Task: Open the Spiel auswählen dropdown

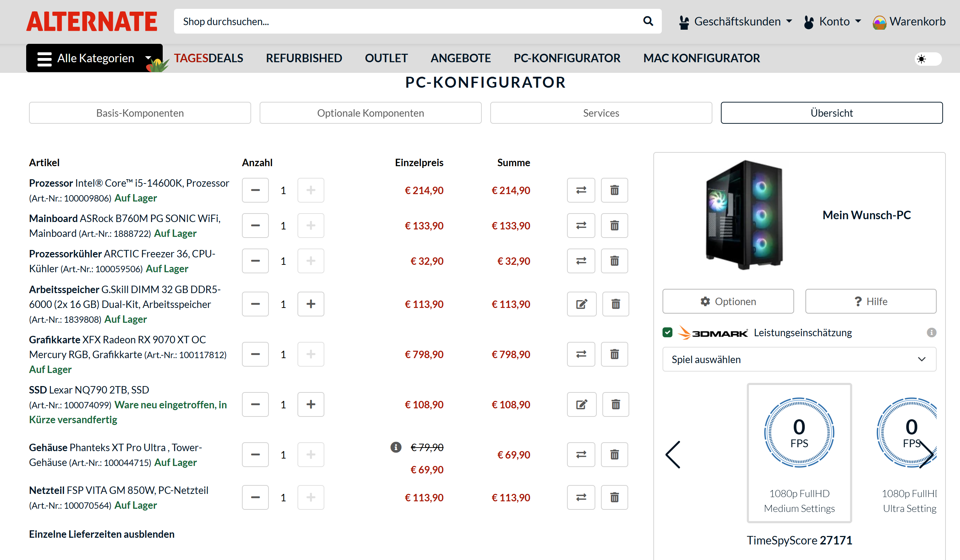Action: click(x=799, y=360)
